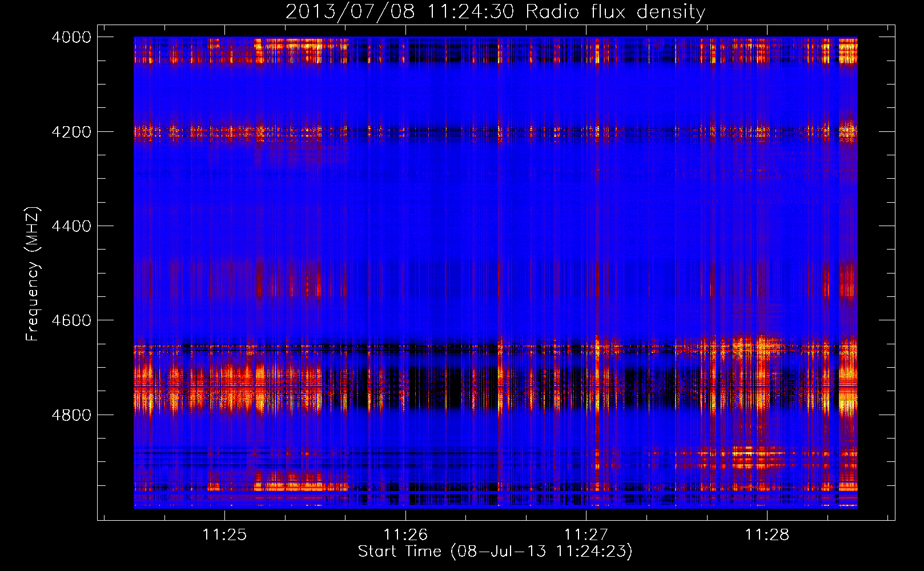This screenshot has height=571, width=924.
Task: Click the 4800 frequency tick label
Action: 71,415
